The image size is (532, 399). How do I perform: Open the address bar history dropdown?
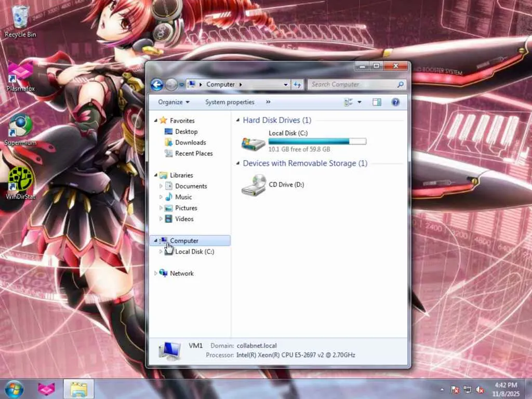click(x=286, y=85)
